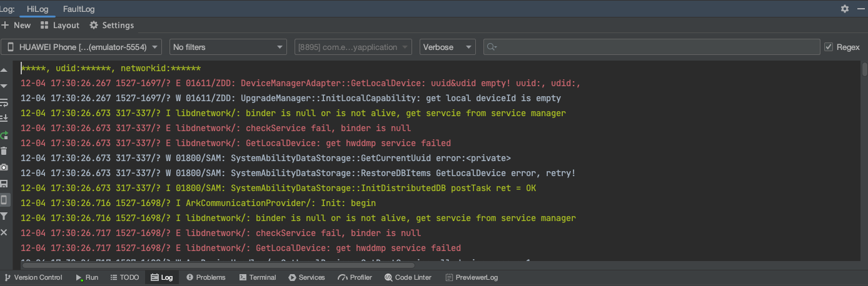Image resolution: width=868 pixels, height=286 pixels.
Task: Click the X close icon in log sidebar
Action: click(x=4, y=232)
